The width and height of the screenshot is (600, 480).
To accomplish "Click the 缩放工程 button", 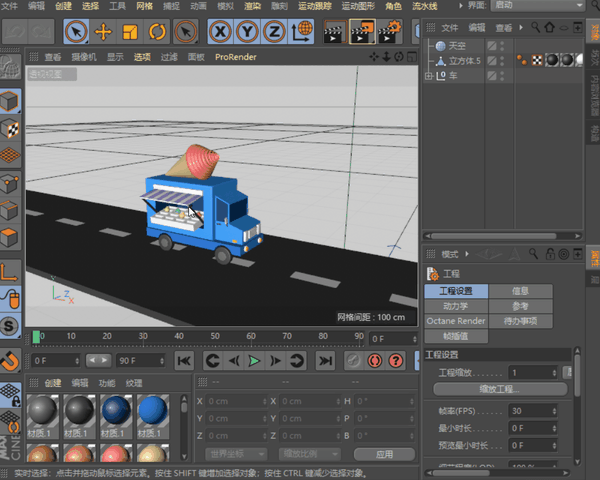I will tap(502, 389).
